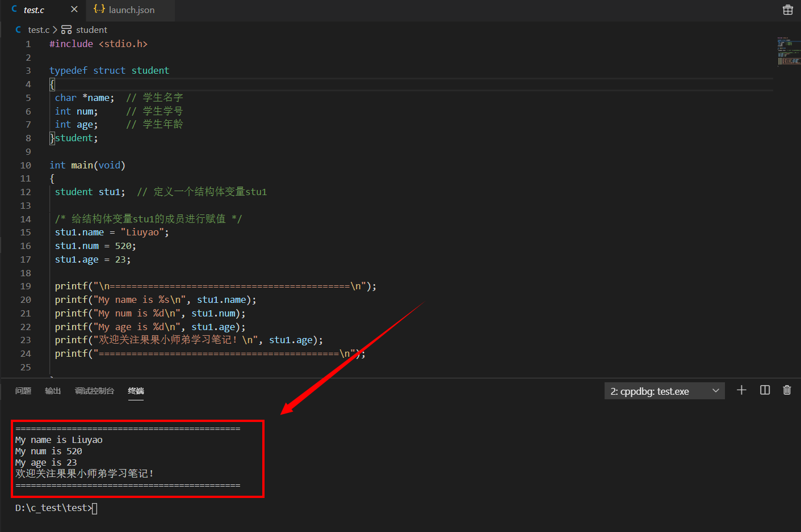This screenshot has height=532, width=801.
Task: Click the #include <stdio.h> line
Action: [98, 44]
